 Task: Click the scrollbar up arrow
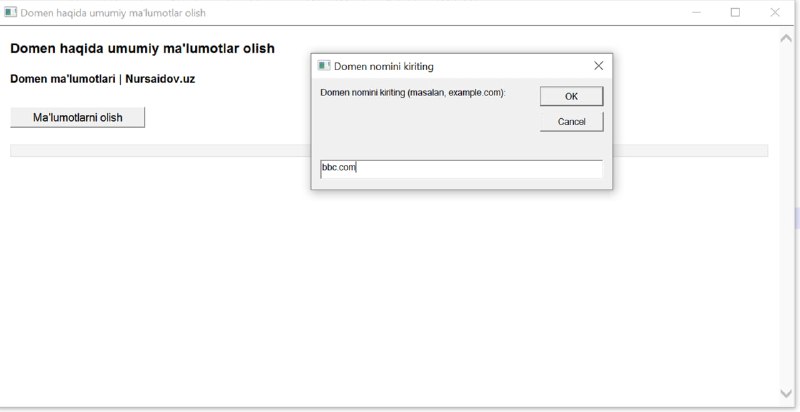point(786,39)
